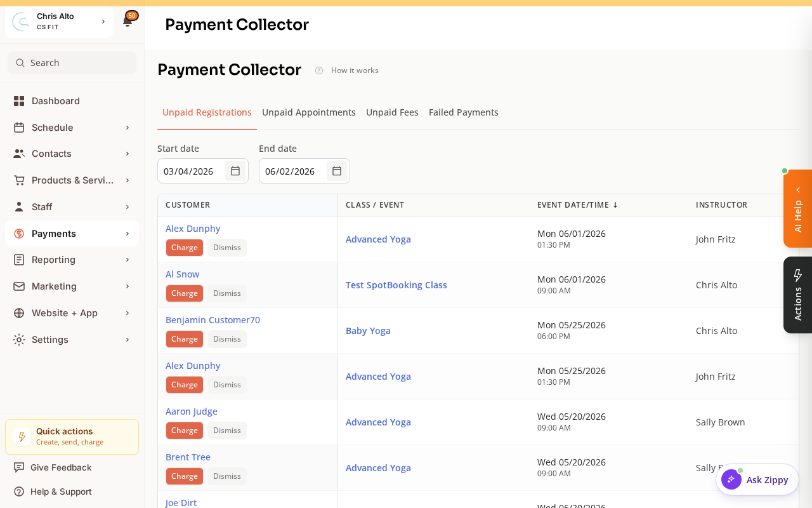Open Joe Dirt customer profile
This screenshot has width=812, height=508.
(x=181, y=502)
